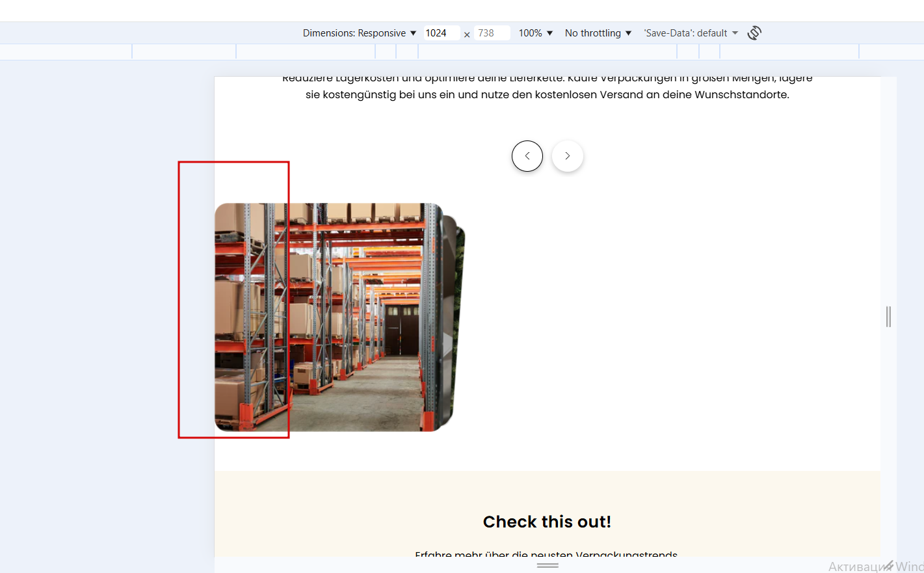
Task: Open the No throttling dropdown
Action: tap(598, 33)
